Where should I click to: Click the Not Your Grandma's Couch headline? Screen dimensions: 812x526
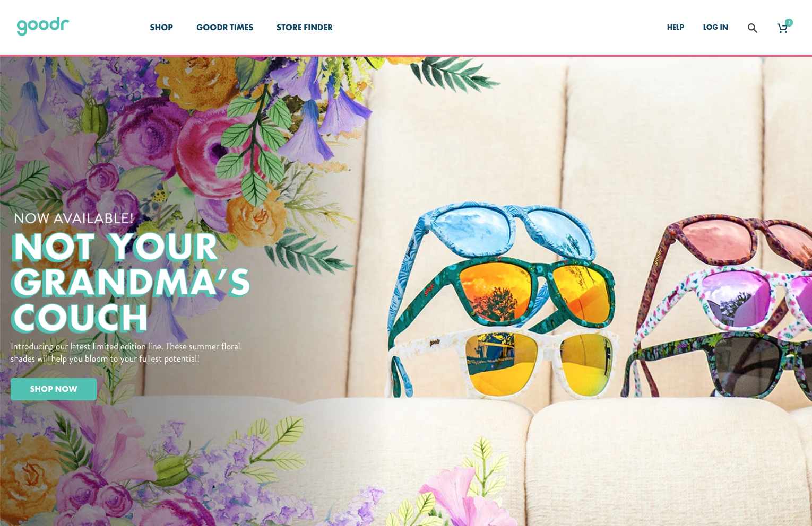coord(131,282)
